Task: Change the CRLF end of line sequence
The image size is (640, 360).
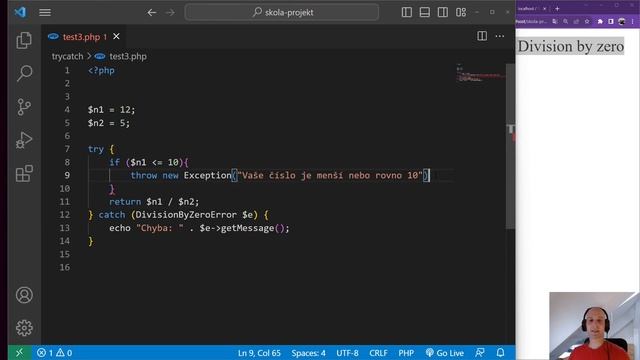Action: (x=378, y=353)
